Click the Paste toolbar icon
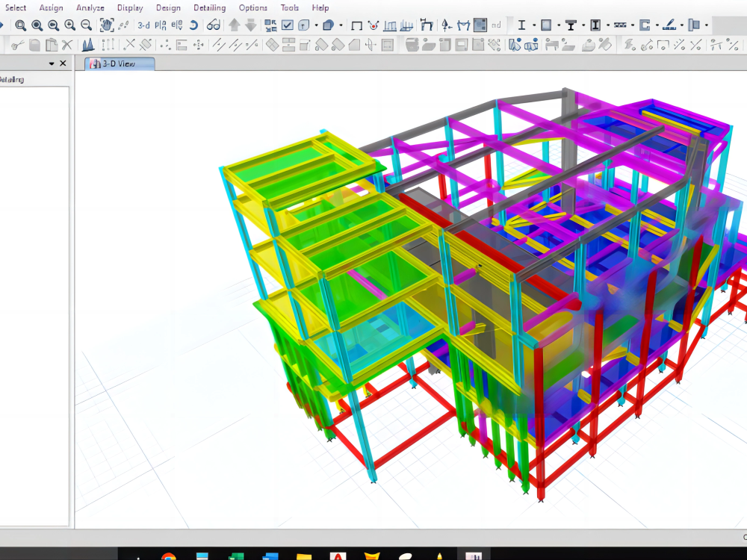This screenshot has height=560, width=747. click(x=51, y=45)
